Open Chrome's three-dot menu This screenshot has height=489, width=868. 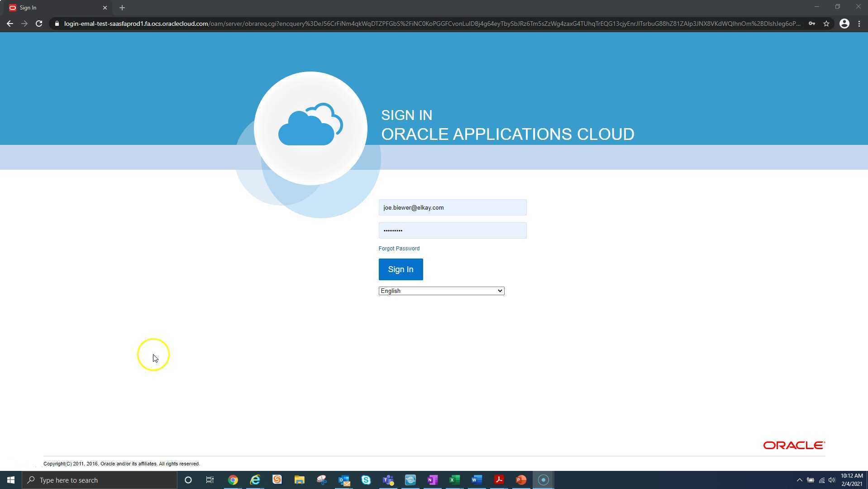point(859,24)
